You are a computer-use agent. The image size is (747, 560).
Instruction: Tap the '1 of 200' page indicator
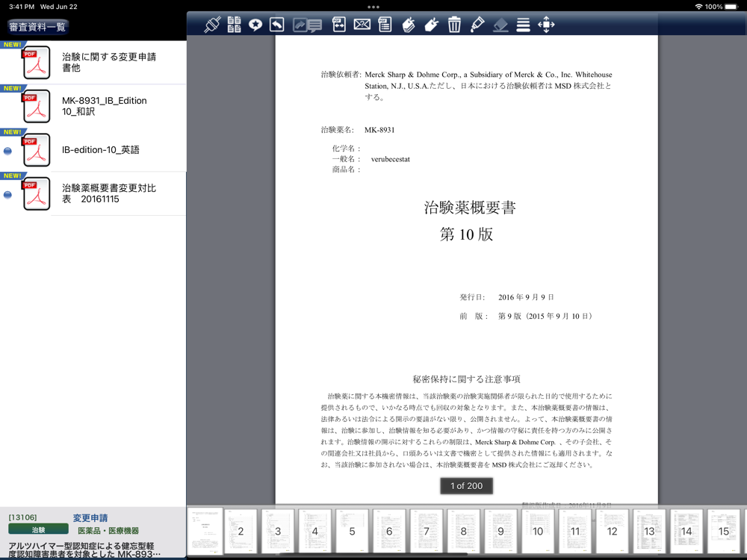(466, 486)
